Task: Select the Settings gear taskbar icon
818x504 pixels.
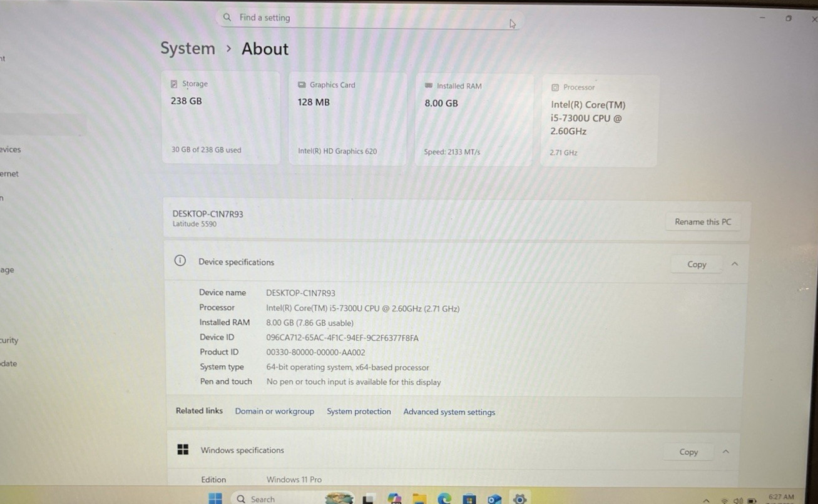Action: pyautogui.click(x=519, y=498)
